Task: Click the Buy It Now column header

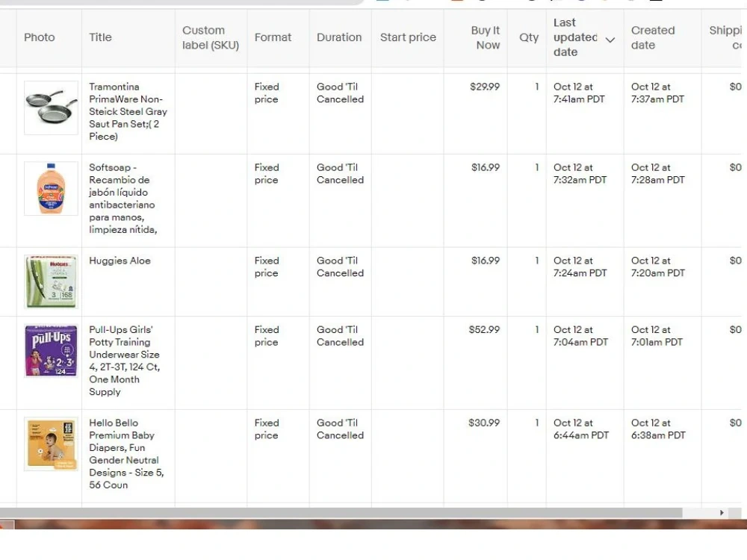Action: 486,37
